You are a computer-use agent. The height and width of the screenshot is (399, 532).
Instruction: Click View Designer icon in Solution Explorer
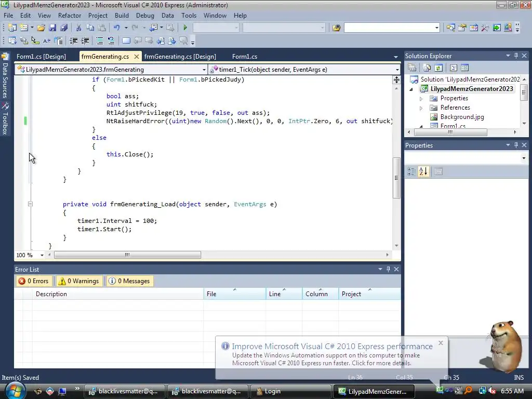[x=465, y=68]
